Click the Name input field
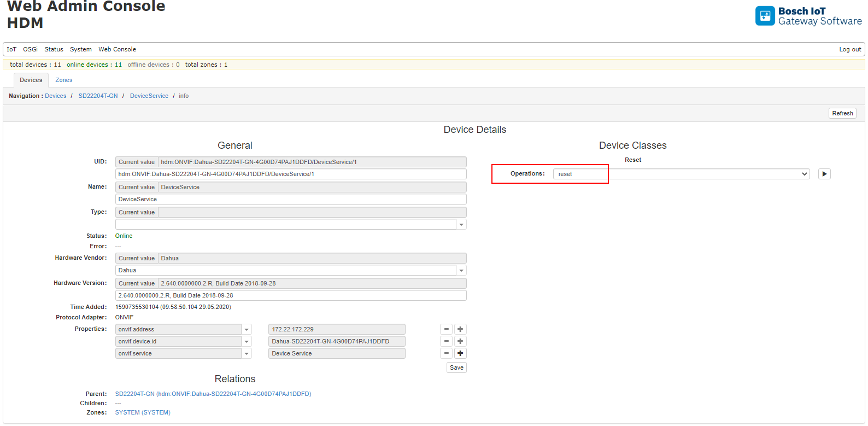 click(290, 199)
